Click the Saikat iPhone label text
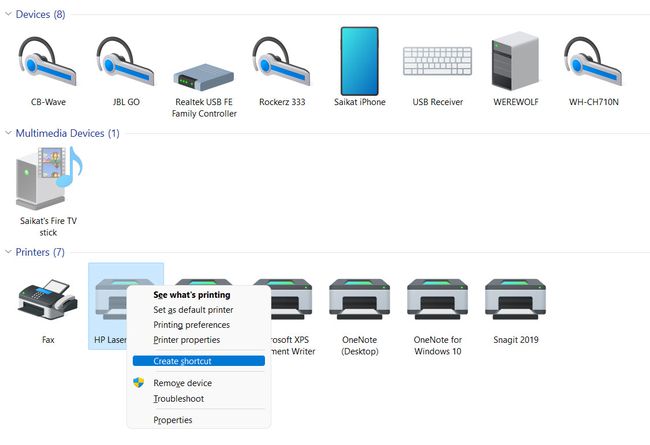The width and height of the screenshot is (650, 445). (x=359, y=102)
